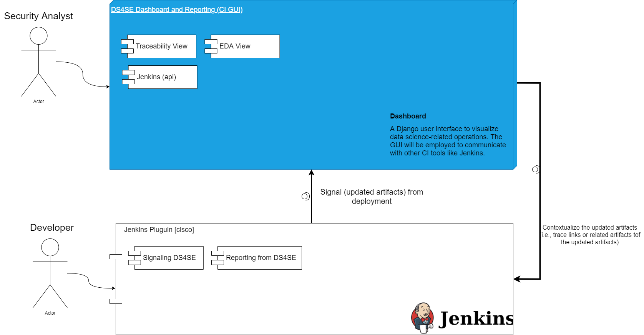644x335 pixels.
Task: Select the Reporting from DS4SE component
Action: (257, 258)
